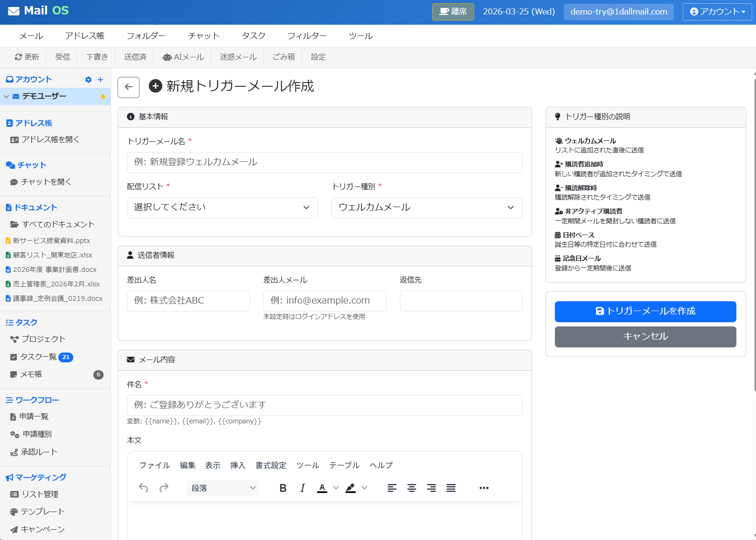
Task: Click inside the 件名 subject input field
Action: point(324,405)
